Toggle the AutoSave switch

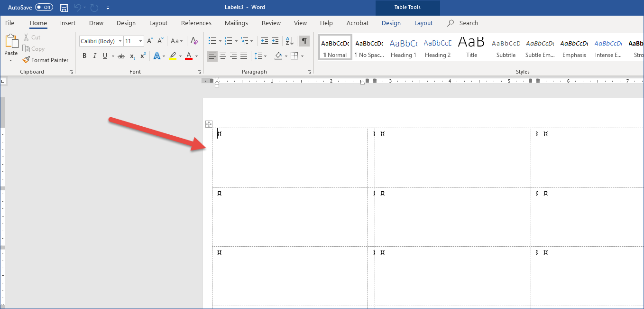(44, 8)
